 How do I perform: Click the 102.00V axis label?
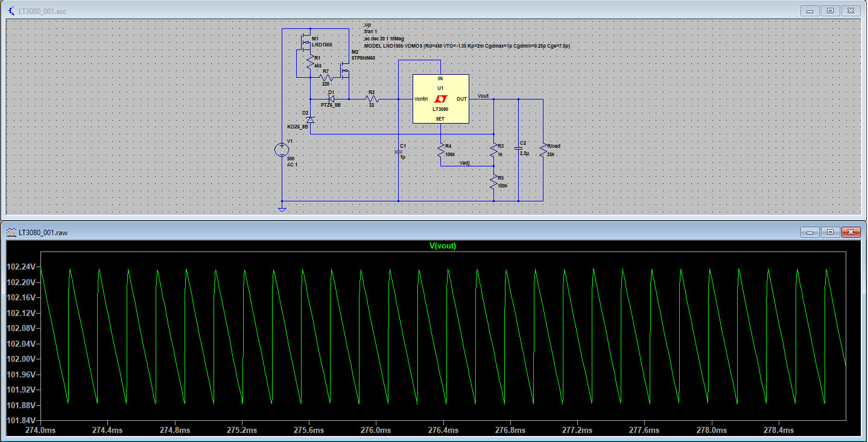pos(21,359)
